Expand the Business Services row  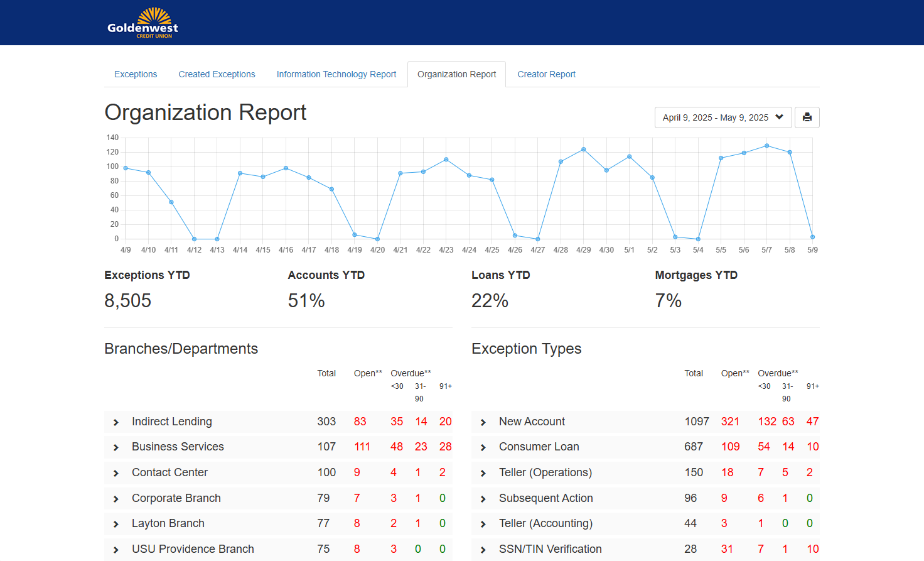(x=116, y=447)
